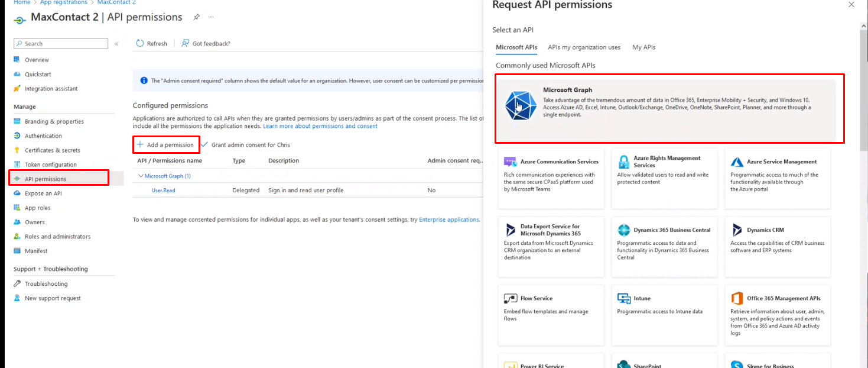Image resolution: width=868 pixels, height=368 pixels.
Task: Open the Intune API tile
Action: (x=664, y=315)
